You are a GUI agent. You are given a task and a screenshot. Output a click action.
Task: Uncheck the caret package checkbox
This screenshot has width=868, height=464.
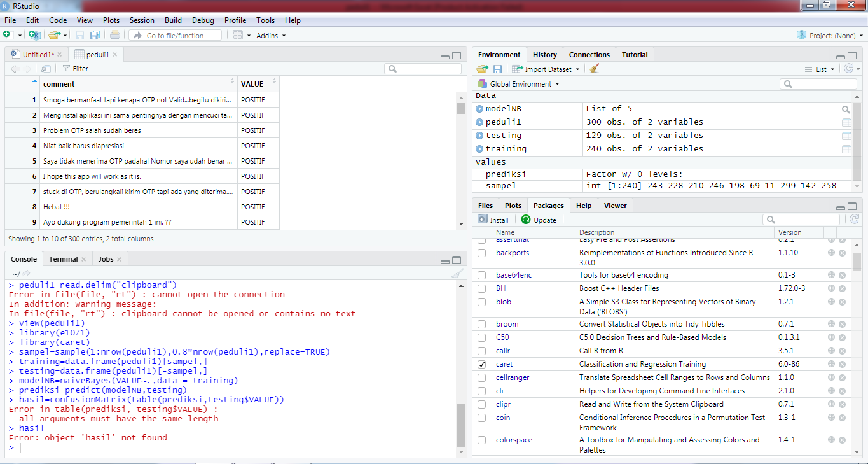(482, 364)
